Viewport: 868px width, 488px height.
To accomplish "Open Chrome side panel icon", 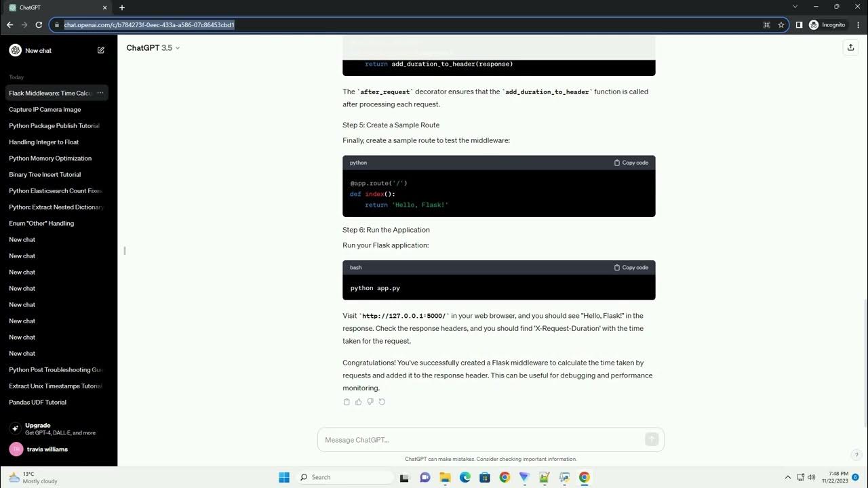I will pyautogui.click(x=799, y=25).
